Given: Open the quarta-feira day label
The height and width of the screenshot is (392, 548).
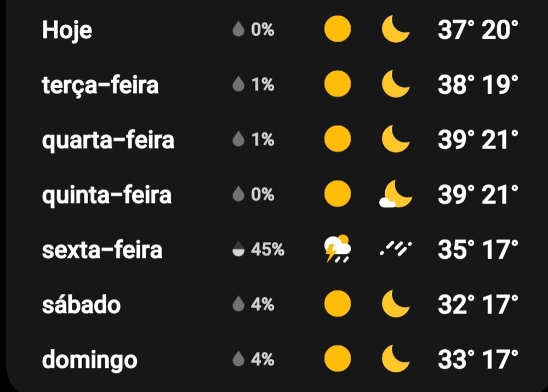Looking at the screenshot, I should (x=108, y=140).
